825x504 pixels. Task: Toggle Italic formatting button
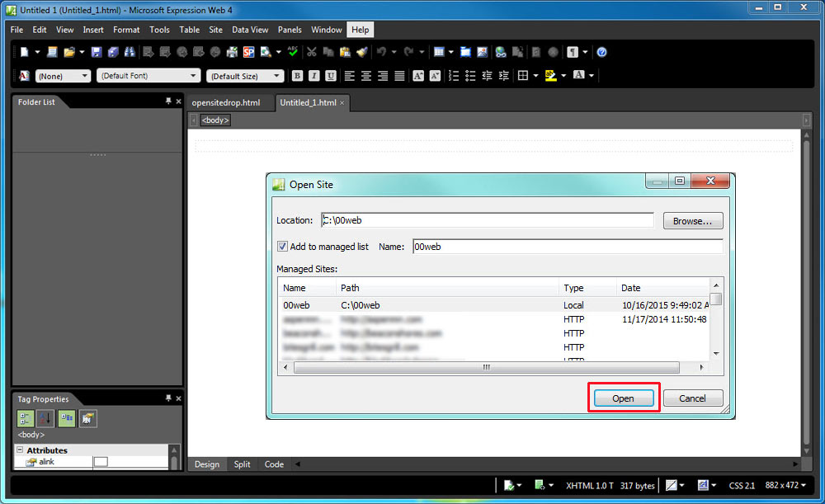click(314, 76)
